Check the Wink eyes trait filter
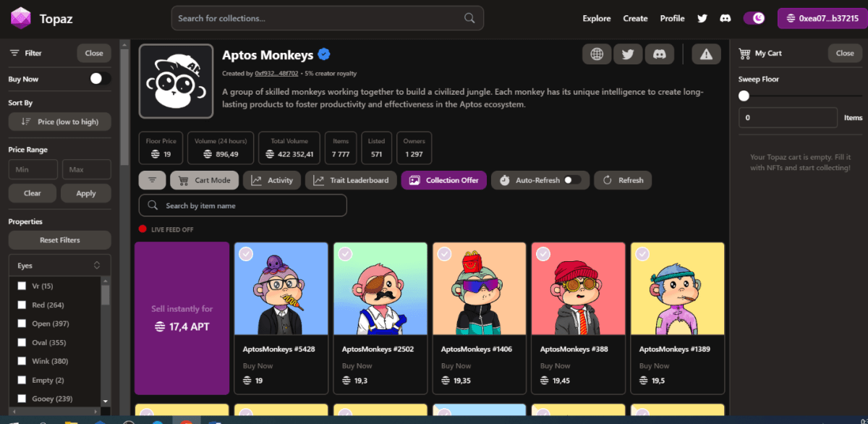The image size is (868, 424). (x=21, y=360)
